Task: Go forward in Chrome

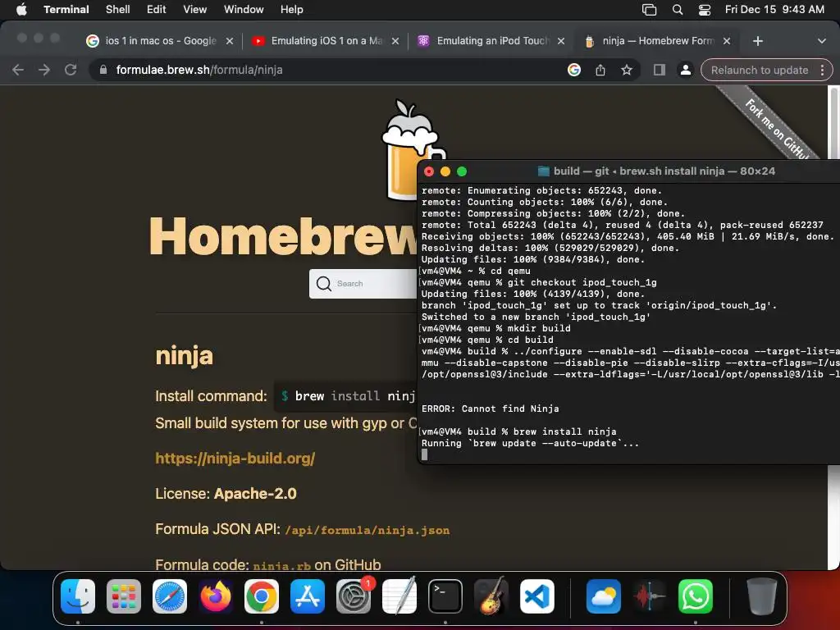Action: [x=44, y=70]
